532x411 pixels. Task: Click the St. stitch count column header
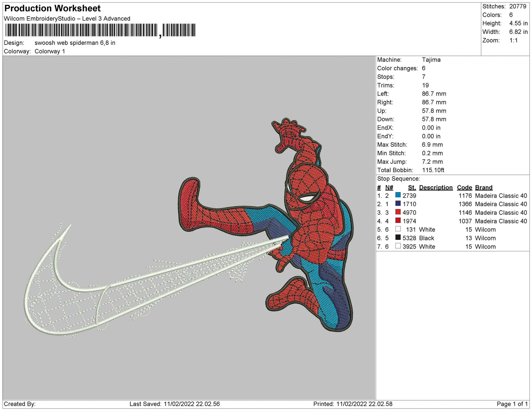point(412,187)
